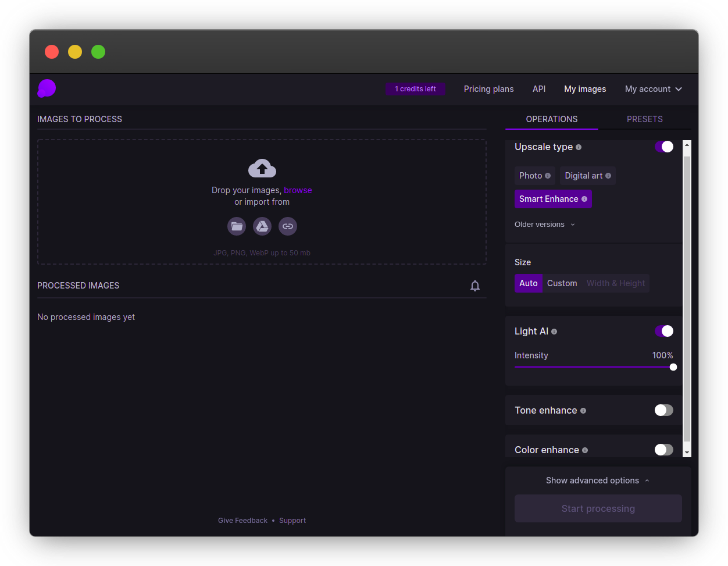Go to My images
The image size is (728, 566).
585,89
